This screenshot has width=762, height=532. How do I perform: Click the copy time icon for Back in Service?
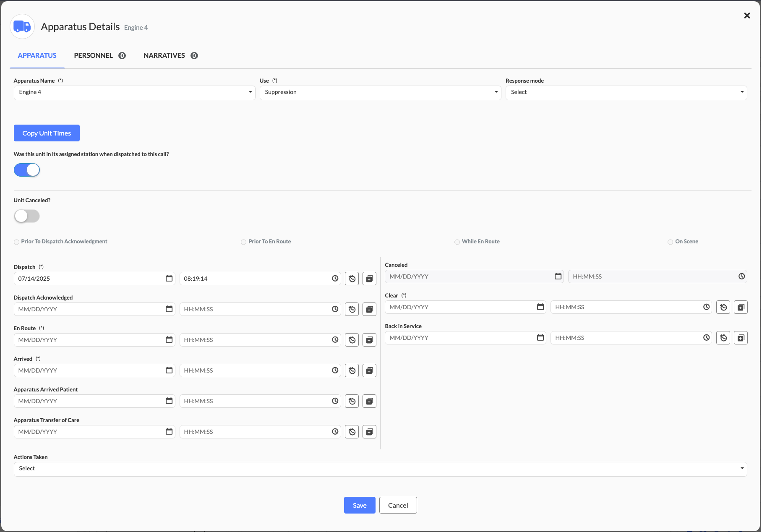coord(741,338)
